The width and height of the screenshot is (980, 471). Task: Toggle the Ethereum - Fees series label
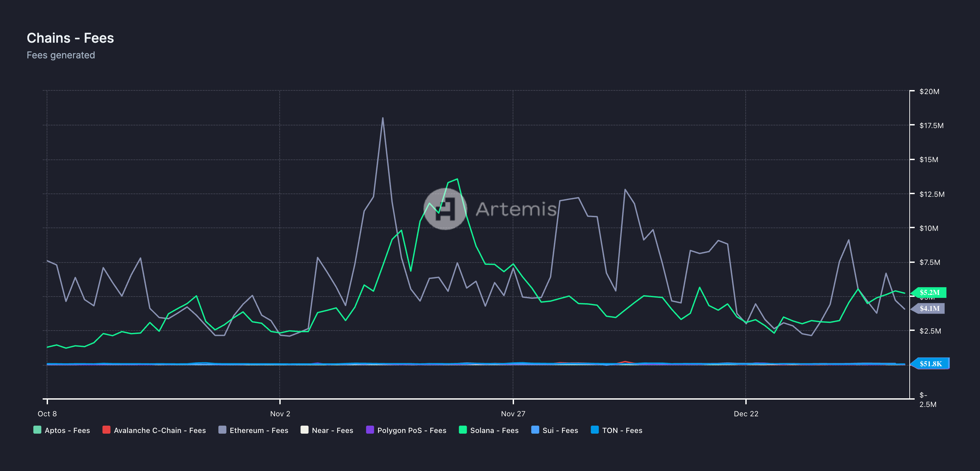pos(259,430)
